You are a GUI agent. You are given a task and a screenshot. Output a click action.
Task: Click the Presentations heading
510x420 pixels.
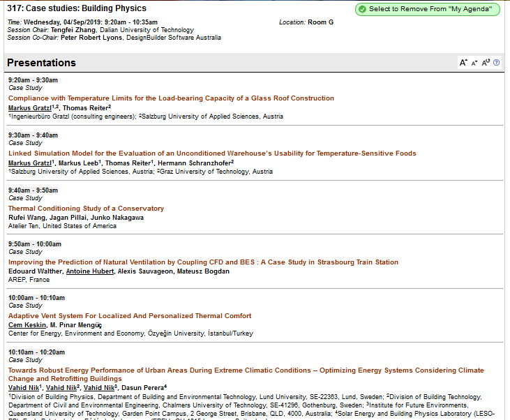(41, 63)
